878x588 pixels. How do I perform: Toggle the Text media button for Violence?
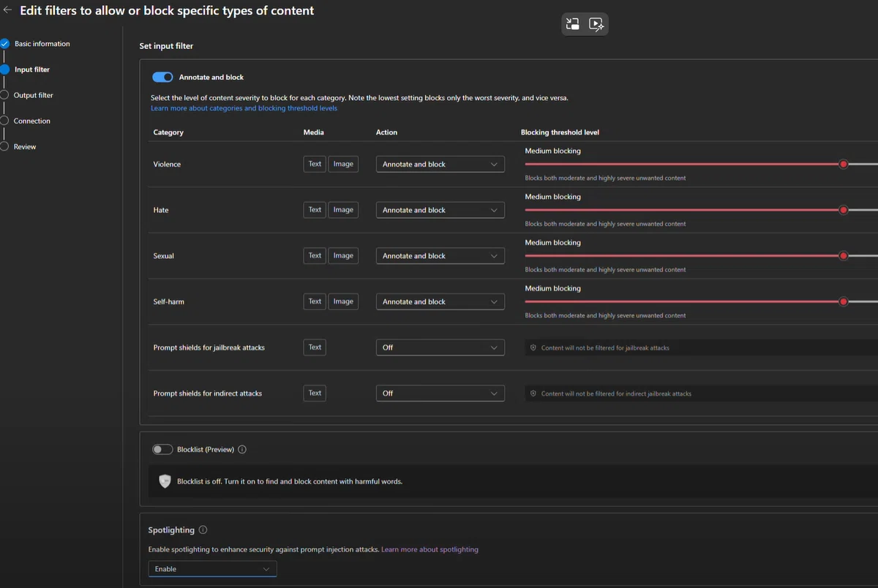pyautogui.click(x=315, y=165)
